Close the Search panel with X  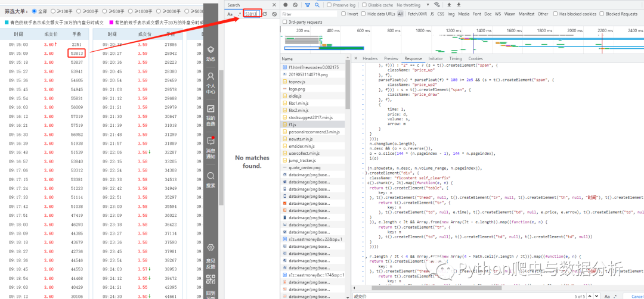pyautogui.click(x=274, y=5)
